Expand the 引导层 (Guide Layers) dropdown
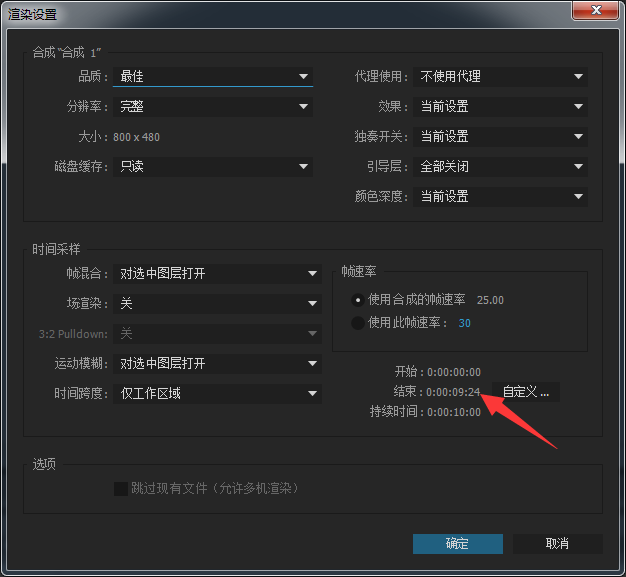 pos(501,166)
